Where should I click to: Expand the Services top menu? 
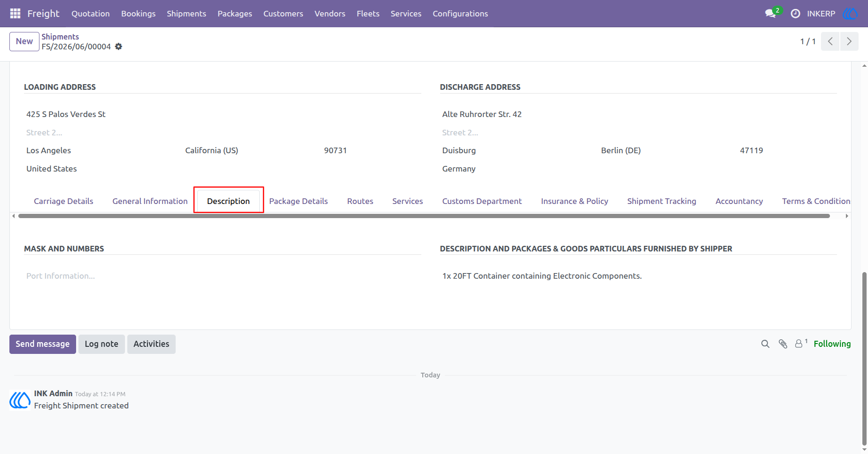coord(406,14)
